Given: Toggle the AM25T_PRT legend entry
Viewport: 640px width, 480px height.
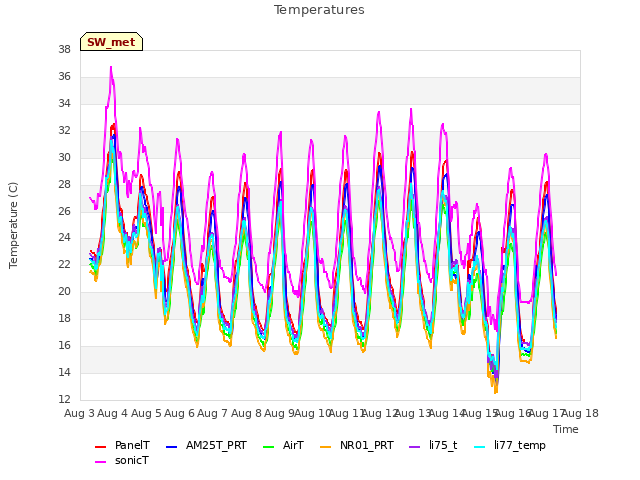Looking at the screenshot, I should tap(207, 445).
